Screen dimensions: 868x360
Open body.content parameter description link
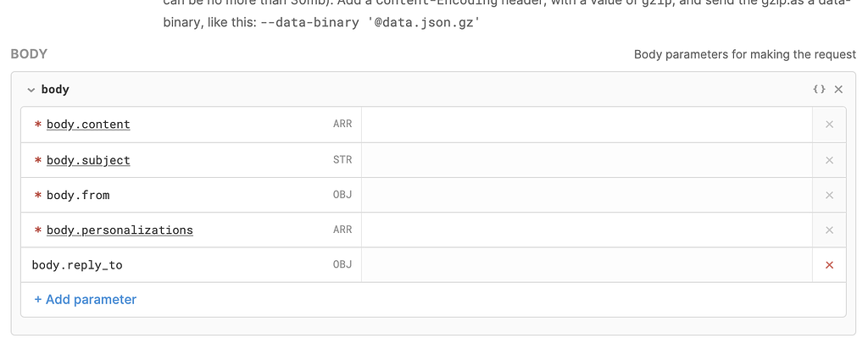88,124
